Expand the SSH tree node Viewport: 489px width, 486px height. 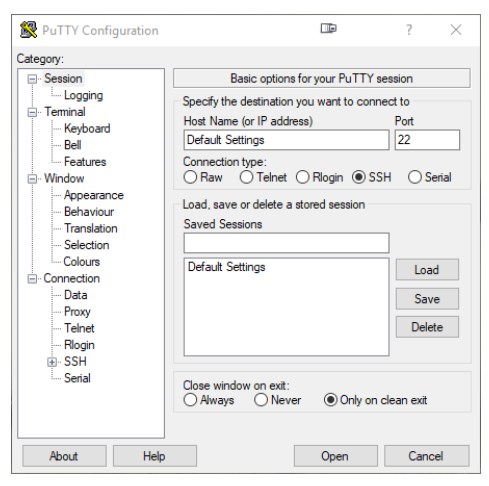[x=52, y=362]
